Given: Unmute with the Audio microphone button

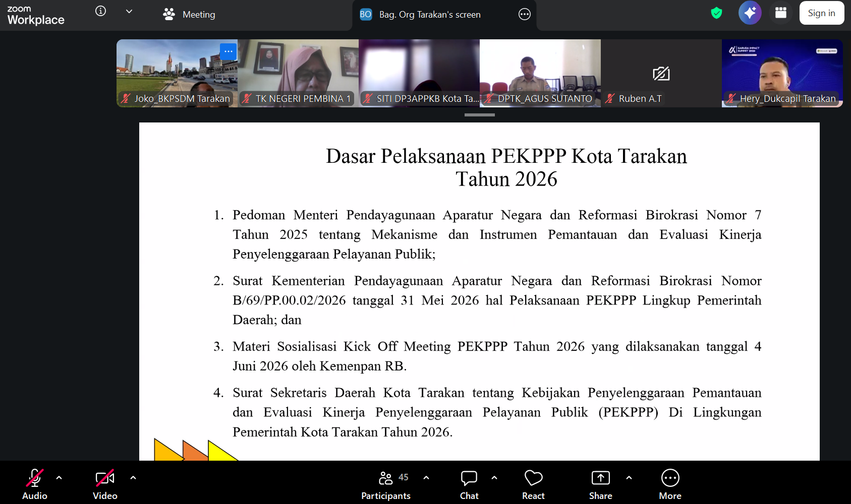Looking at the screenshot, I should (35, 484).
